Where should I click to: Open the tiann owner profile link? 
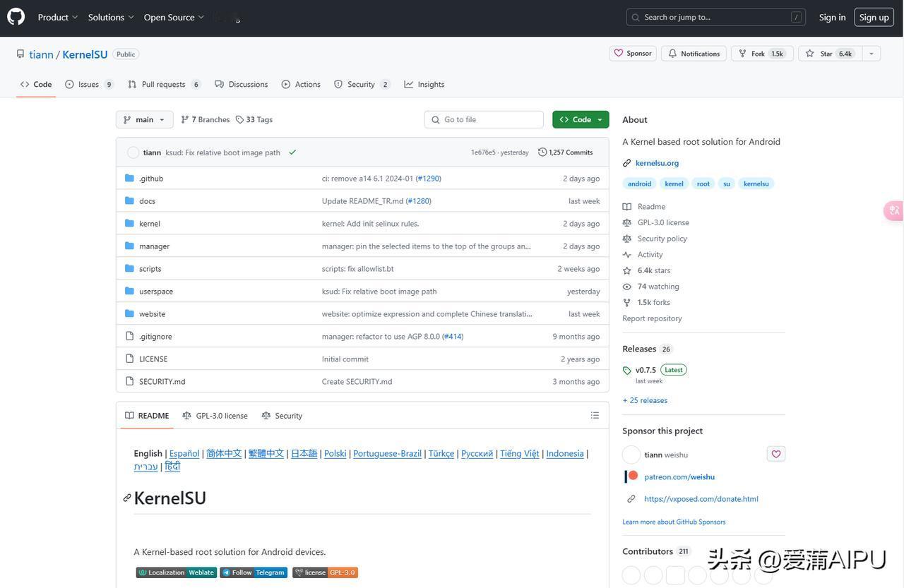[x=41, y=54]
